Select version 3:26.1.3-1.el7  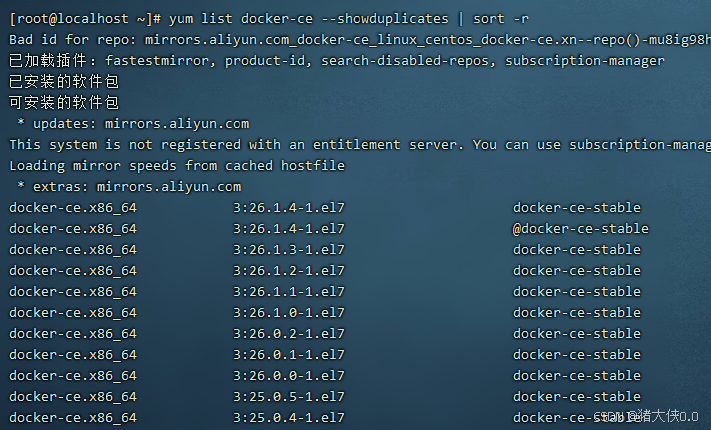pos(289,249)
